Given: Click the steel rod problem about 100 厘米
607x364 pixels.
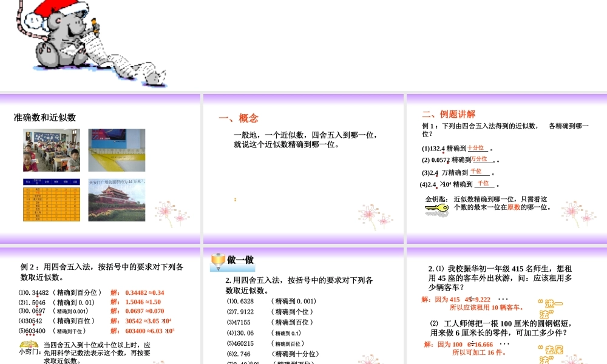Looking at the screenshot, I should point(501,328).
